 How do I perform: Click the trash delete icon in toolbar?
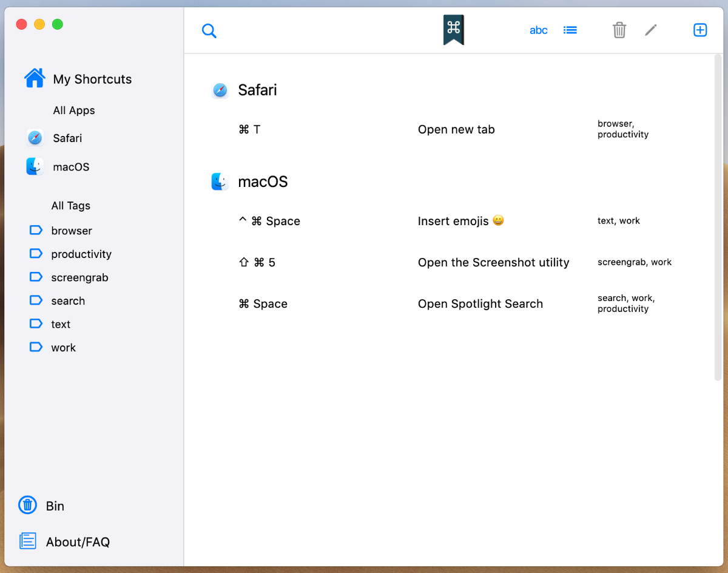point(619,30)
